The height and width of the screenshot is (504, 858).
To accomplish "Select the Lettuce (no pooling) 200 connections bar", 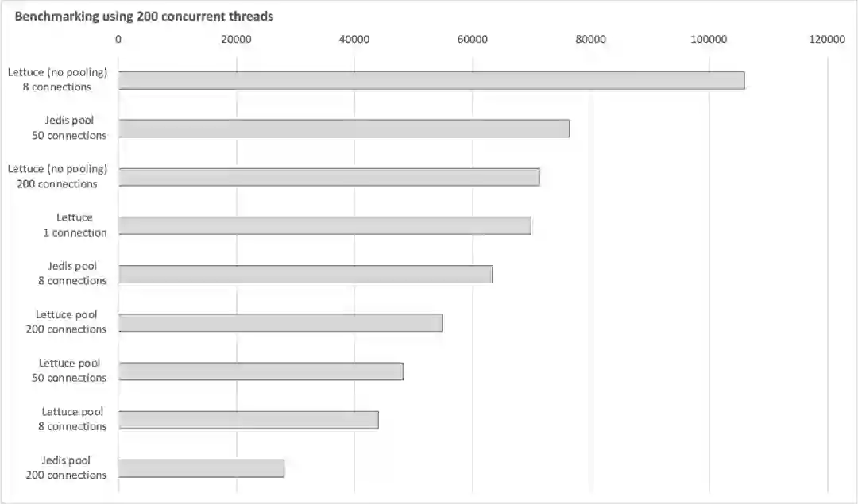I will [x=329, y=177].
